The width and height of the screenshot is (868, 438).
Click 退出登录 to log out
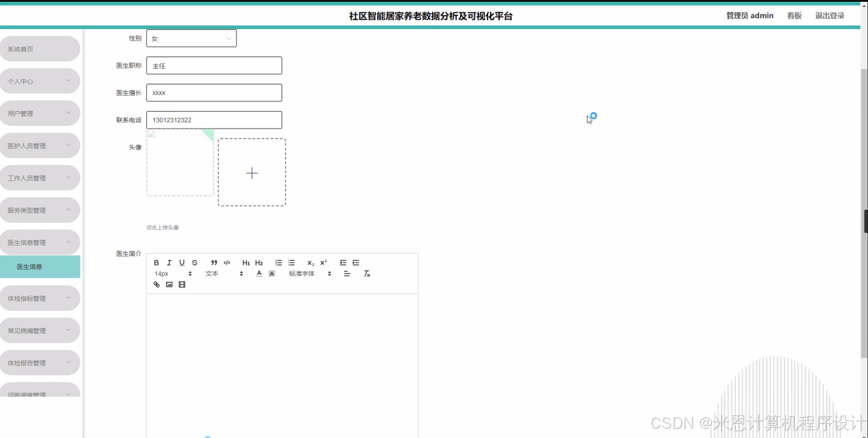pos(829,15)
